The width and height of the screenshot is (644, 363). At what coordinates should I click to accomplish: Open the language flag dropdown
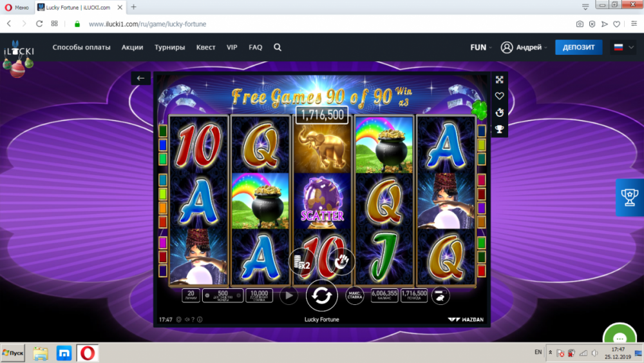(623, 47)
